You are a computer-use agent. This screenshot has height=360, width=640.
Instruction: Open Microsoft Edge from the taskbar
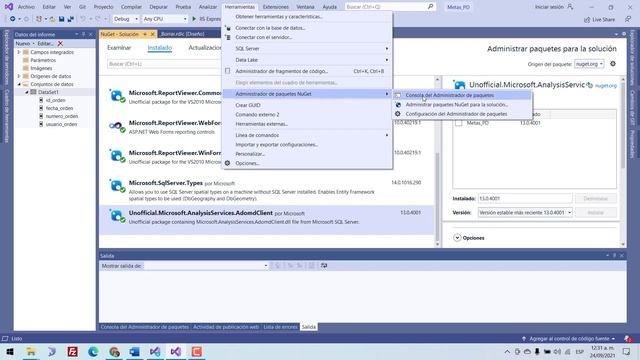[93, 351]
